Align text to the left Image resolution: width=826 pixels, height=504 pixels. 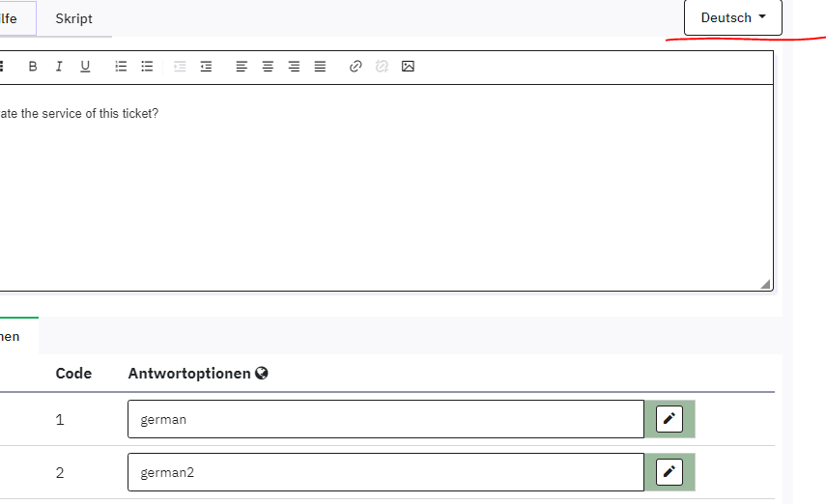point(242,67)
